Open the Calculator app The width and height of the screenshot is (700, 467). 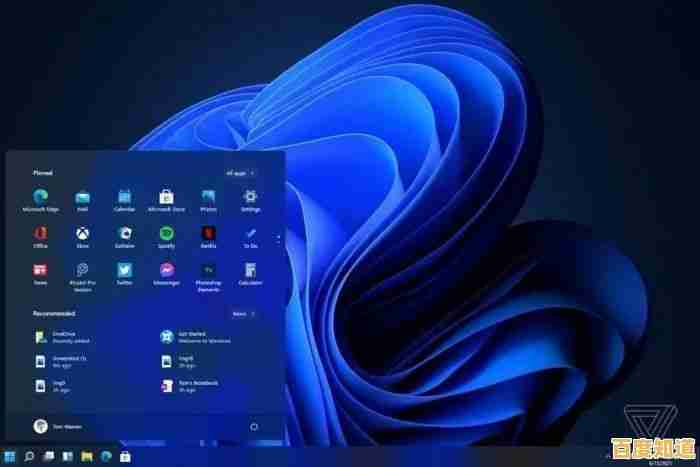250,271
